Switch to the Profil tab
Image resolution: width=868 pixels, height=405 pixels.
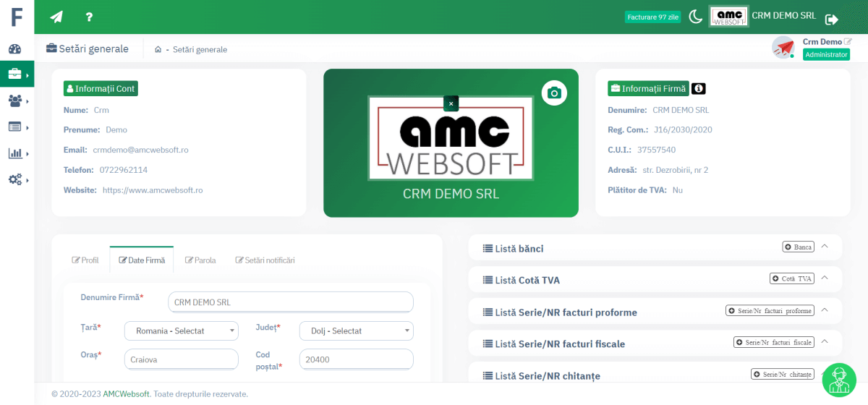click(x=85, y=260)
